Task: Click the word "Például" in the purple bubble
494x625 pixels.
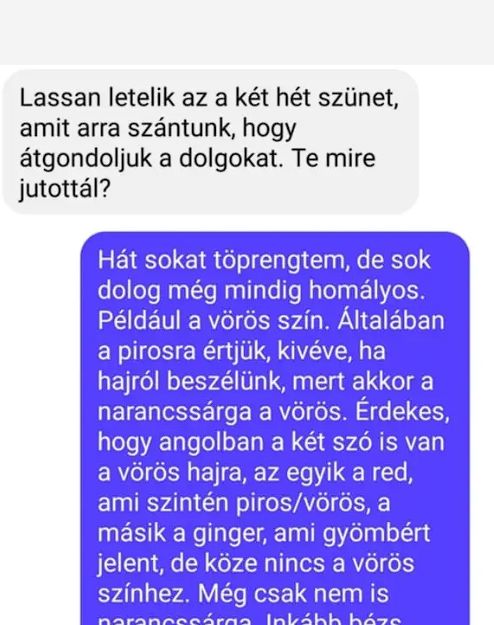Action: [139, 321]
